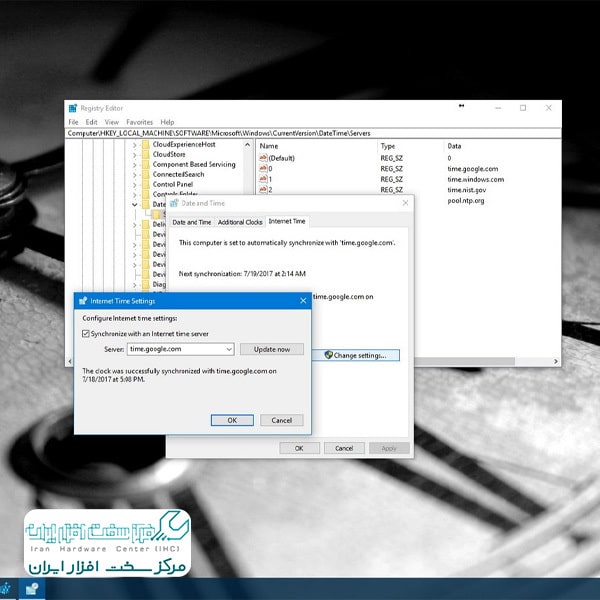Select the ConnectedSearch tree item

click(x=178, y=174)
